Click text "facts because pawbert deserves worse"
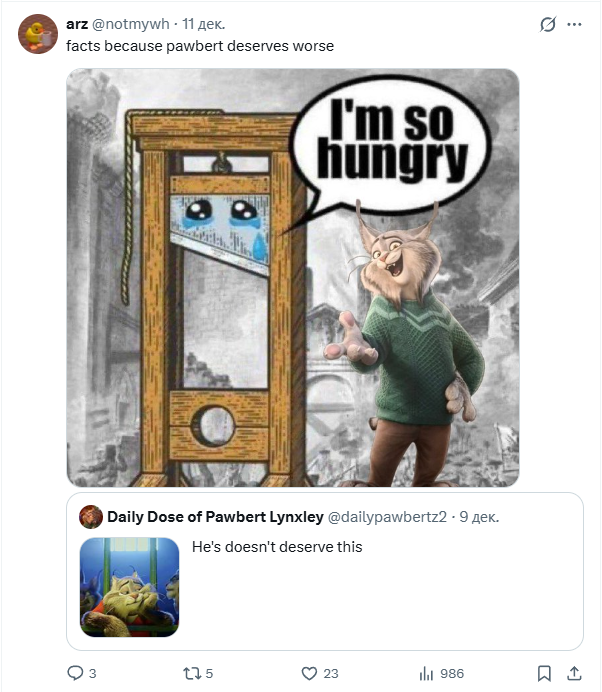 click(x=200, y=45)
